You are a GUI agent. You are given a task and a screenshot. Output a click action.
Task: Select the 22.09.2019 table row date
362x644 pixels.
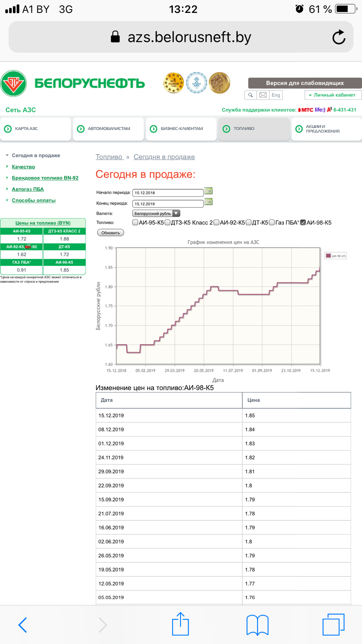click(x=111, y=486)
